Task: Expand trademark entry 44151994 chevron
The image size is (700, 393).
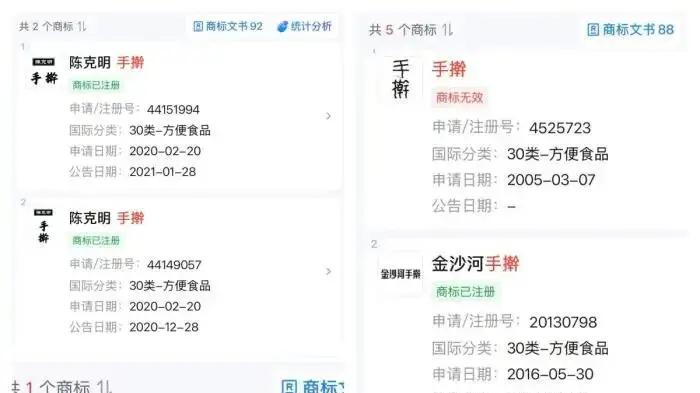Action: pos(329,116)
